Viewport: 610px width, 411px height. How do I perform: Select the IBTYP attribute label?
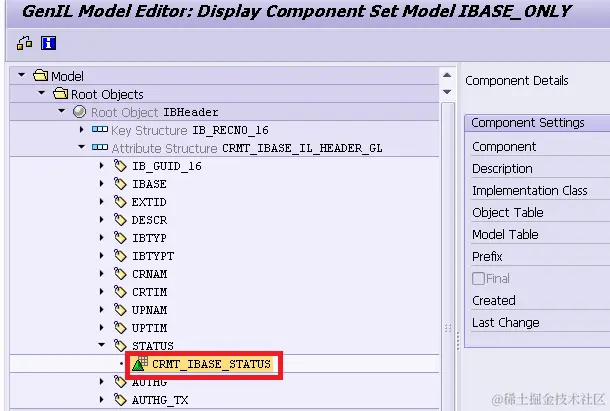[x=149, y=238]
